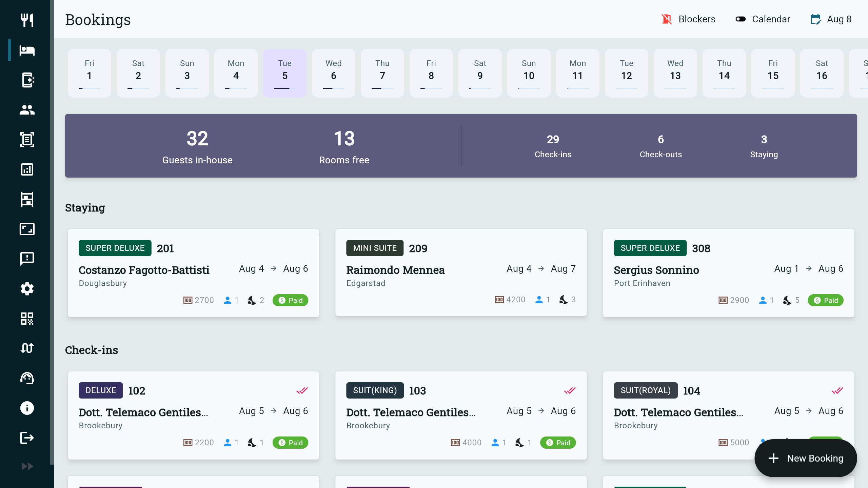This screenshot has height=488, width=868.
Task: Expand the sidebar with double-arrow icon
Action: 27,467
